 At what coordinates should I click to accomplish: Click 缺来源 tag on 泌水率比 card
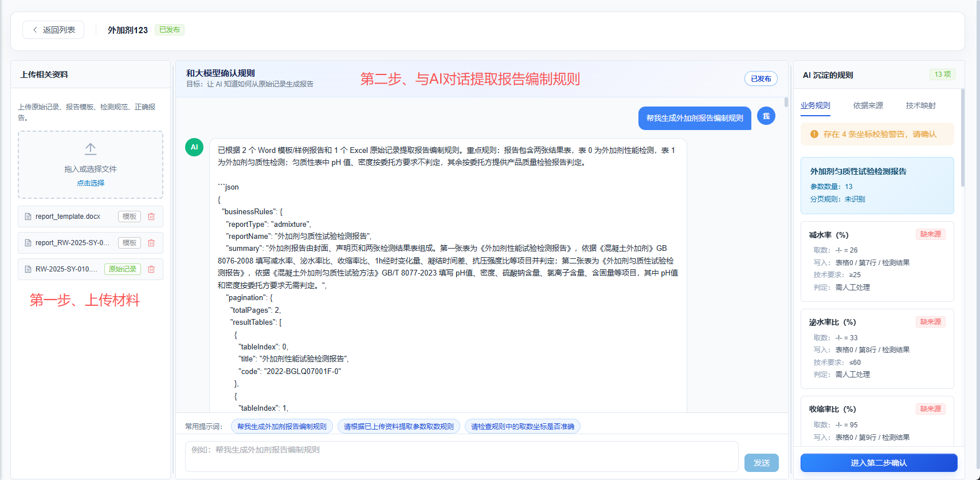tap(931, 322)
